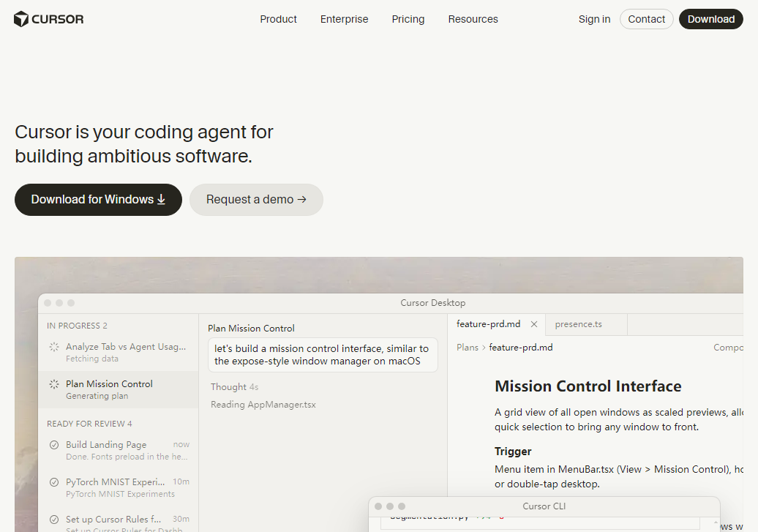Click the Download button in header
The width and height of the screenshot is (758, 532).
[710, 19]
